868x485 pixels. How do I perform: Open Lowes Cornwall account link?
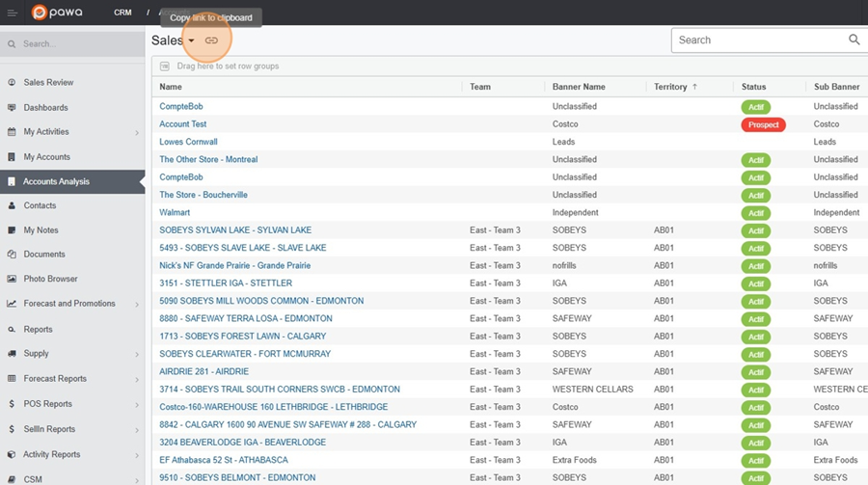coord(188,142)
